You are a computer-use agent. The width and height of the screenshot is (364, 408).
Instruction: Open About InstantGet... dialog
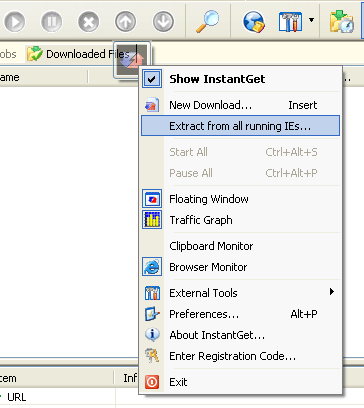point(240,335)
